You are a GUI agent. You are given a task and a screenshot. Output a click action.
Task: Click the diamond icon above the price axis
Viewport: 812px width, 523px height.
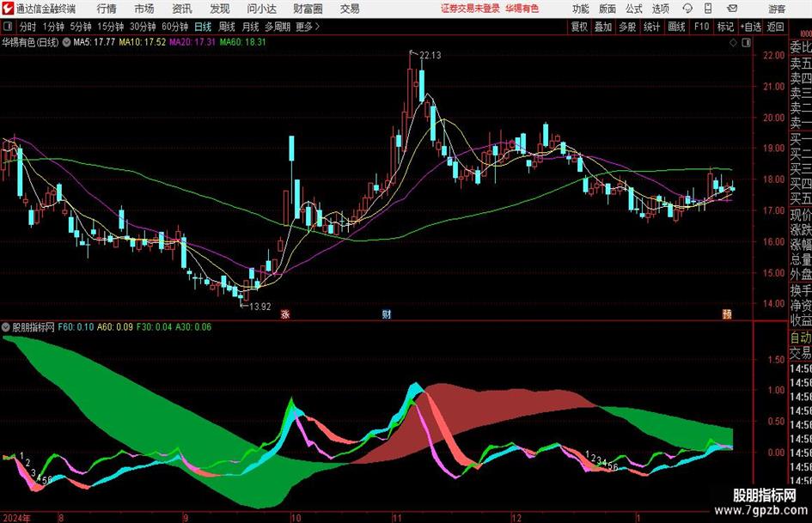point(733,43)
